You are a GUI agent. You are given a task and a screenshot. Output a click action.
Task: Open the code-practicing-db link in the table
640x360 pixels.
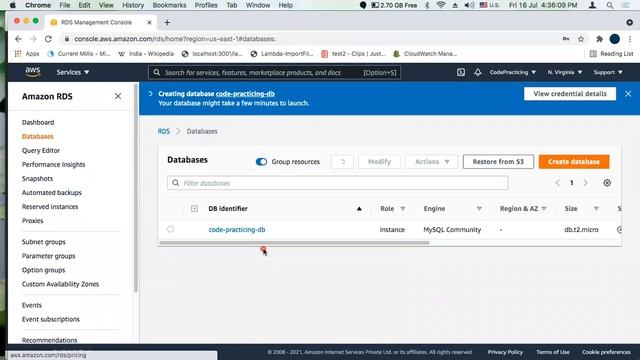237,229
